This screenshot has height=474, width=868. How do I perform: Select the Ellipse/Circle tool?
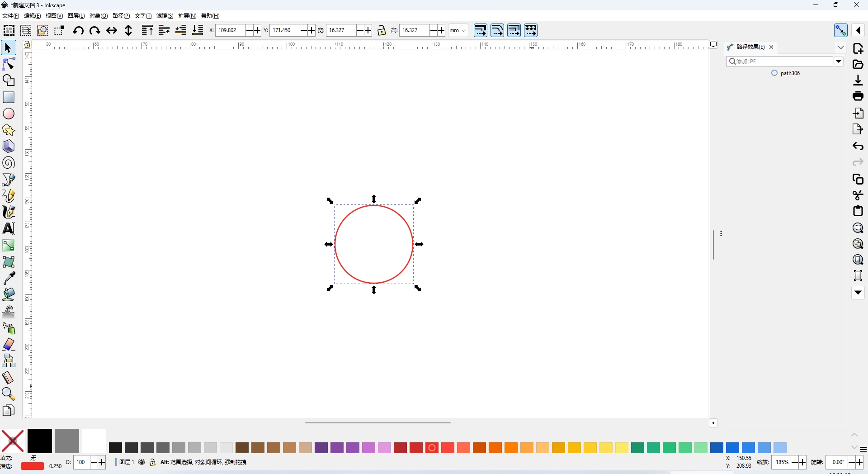click(x=9, y=114)
